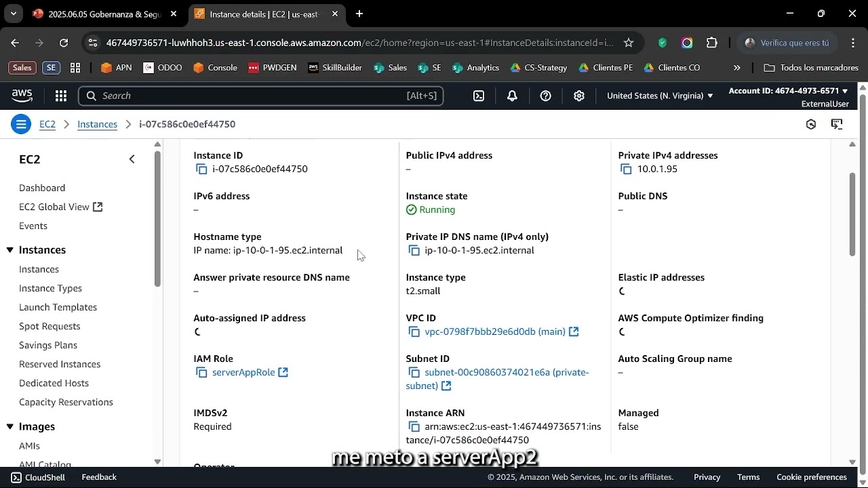Image resolution: width=868 pixels, height=488 pixels.
Task: Collapse the Images nav section
Action: [10, 426]
